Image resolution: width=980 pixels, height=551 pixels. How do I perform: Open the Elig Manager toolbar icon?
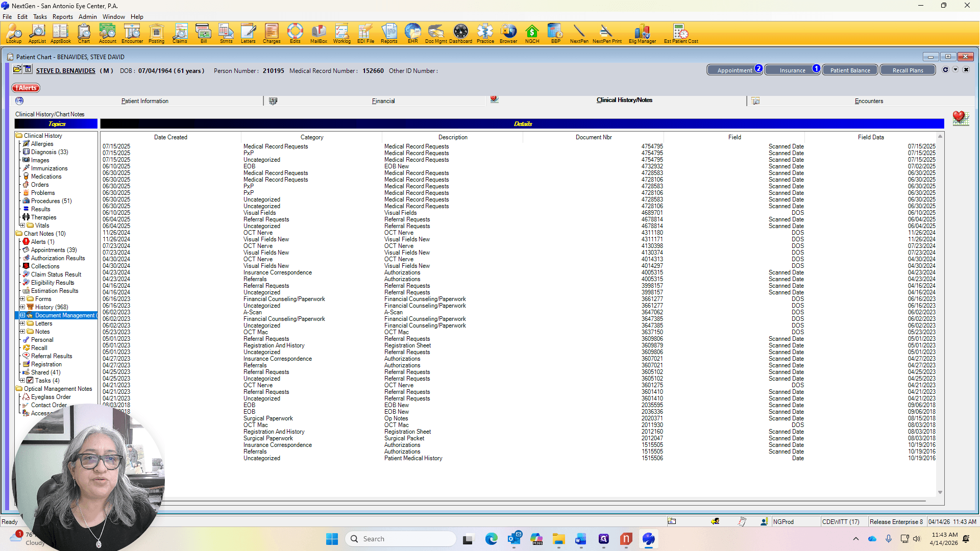click(642, 33)
